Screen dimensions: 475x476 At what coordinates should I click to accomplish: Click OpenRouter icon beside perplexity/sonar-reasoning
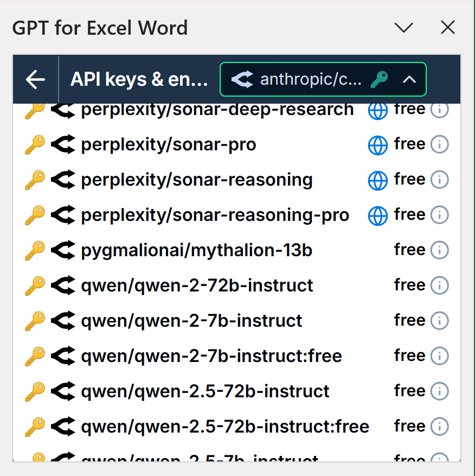[x=63, y=180]
